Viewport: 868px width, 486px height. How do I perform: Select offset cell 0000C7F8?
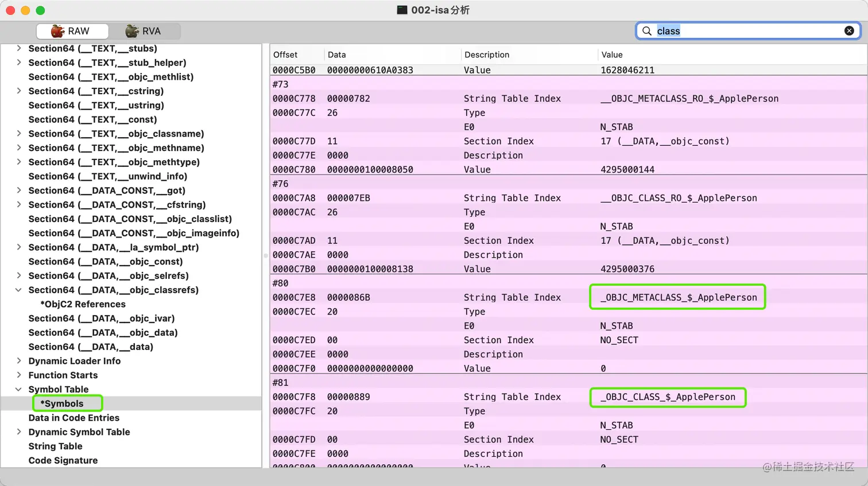pos(294,396)
